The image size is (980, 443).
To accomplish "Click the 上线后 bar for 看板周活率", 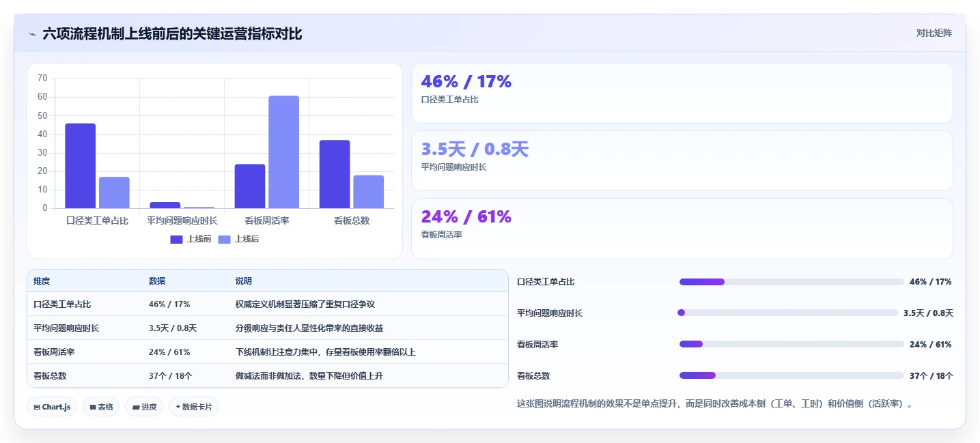I will (x=283, y=152).
